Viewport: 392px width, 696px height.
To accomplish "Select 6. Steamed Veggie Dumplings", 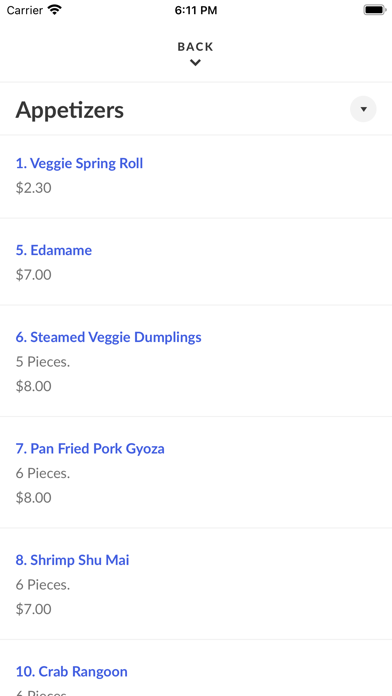I will (109, 337).
